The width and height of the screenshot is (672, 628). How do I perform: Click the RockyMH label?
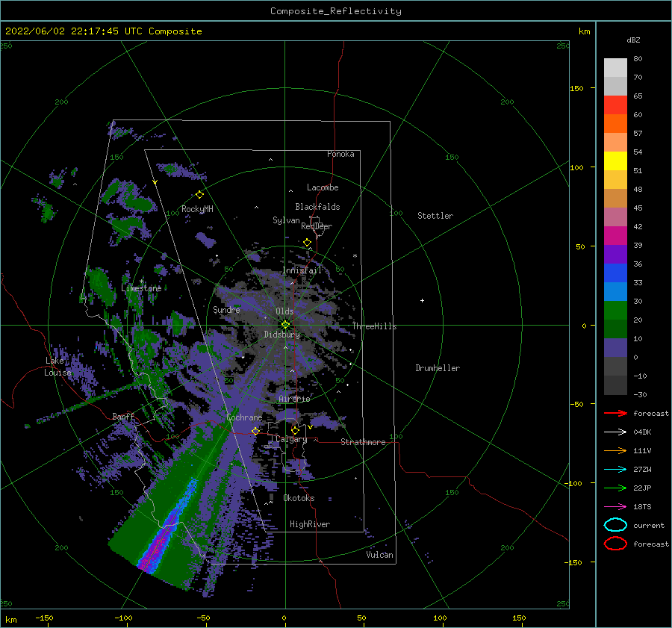tap(197, 209)
